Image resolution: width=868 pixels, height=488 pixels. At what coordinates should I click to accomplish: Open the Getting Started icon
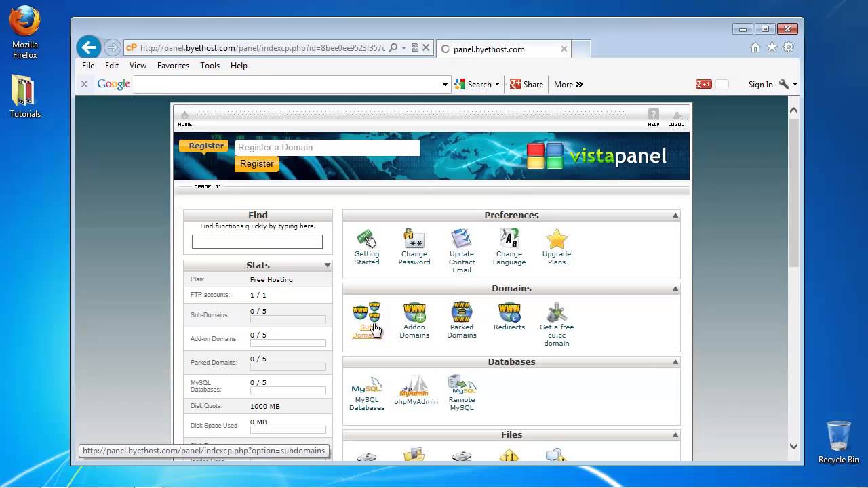(366, 239)
